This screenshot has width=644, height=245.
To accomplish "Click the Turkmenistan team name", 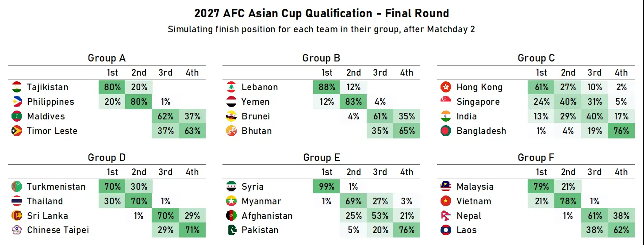I will 56,187.
